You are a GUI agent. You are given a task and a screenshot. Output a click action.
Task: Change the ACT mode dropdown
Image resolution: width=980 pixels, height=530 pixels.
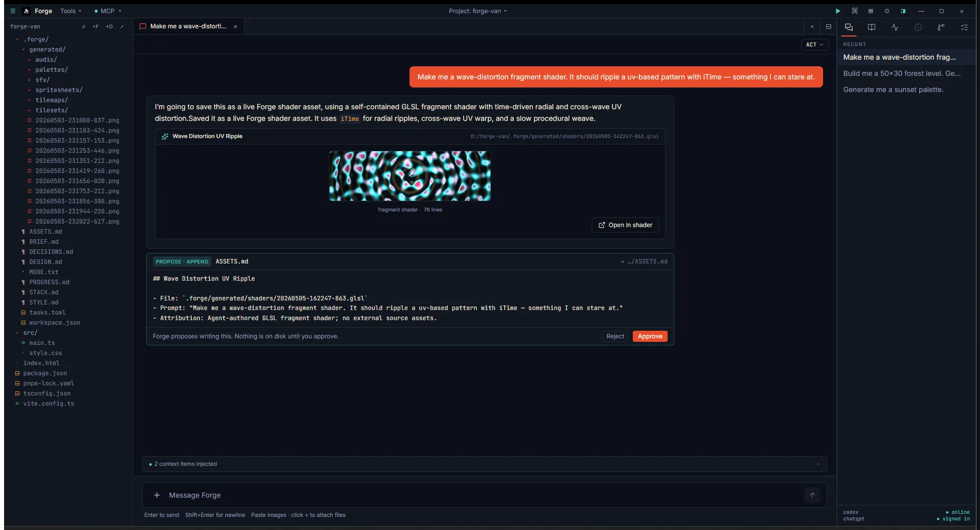click(x=814, y=45)
